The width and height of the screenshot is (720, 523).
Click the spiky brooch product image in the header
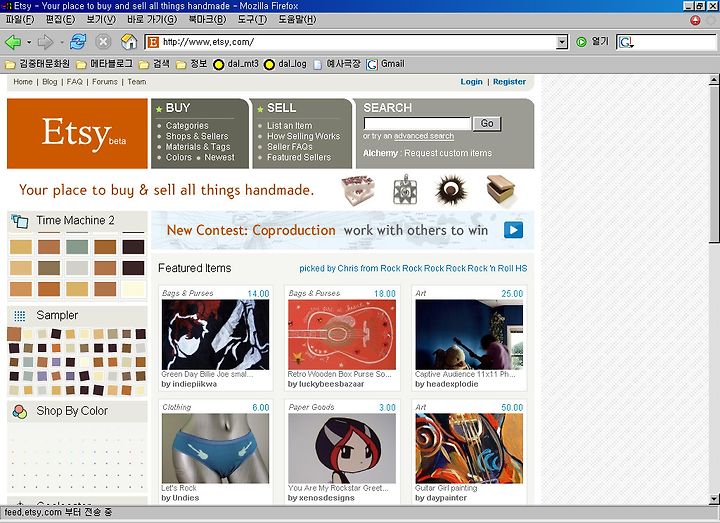coord(451,190)
